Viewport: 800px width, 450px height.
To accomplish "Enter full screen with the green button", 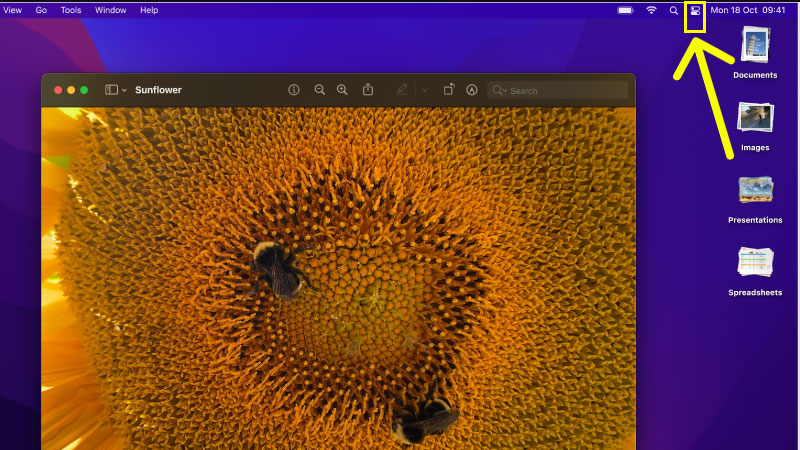I will 84,90.
